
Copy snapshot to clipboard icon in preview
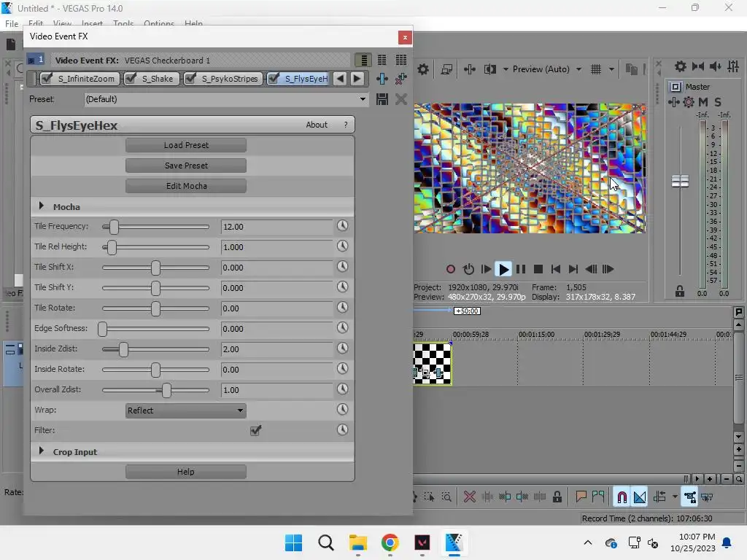(x=631, y=69)
